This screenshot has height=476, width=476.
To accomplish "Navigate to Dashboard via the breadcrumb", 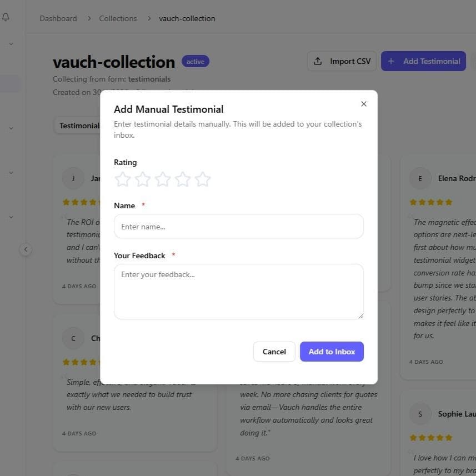I will 58,18.
